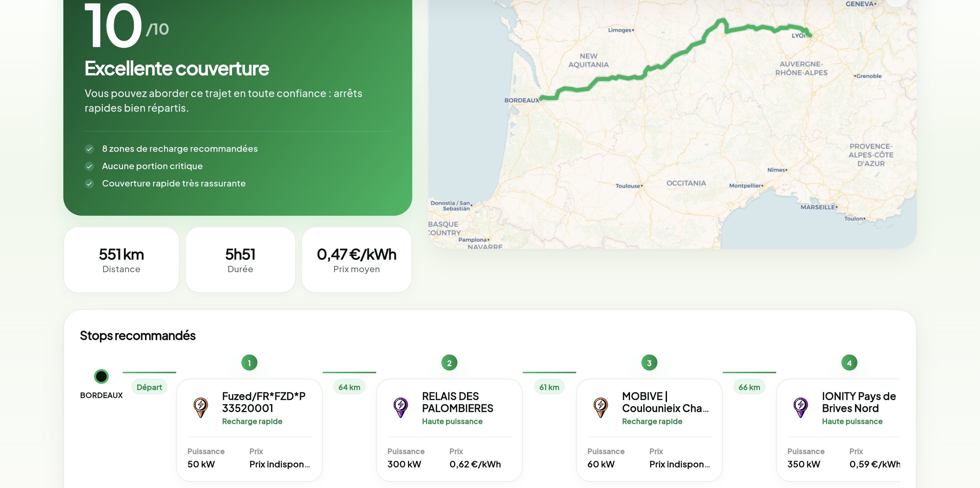Screen dimensions: 980x488
Task: Click the Toulouse label on the map
Action: pyautogui.click(x=628, y=186)
